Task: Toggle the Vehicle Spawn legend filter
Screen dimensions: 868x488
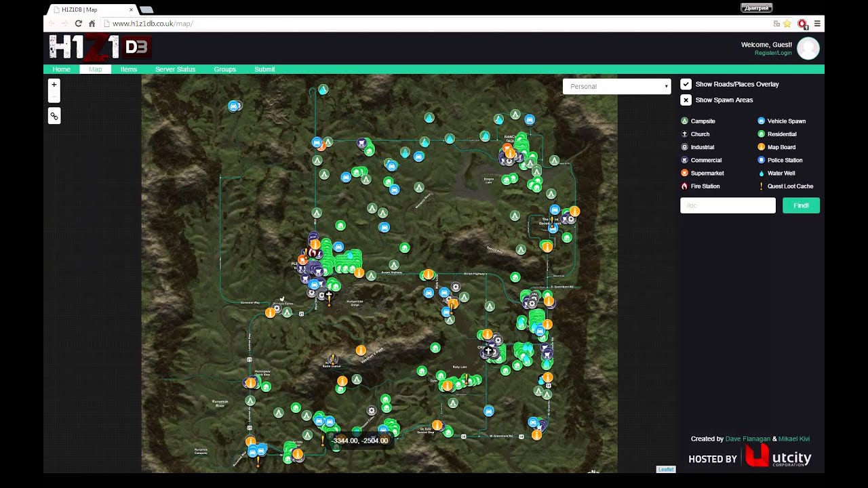Action: (x=782, y=121)
